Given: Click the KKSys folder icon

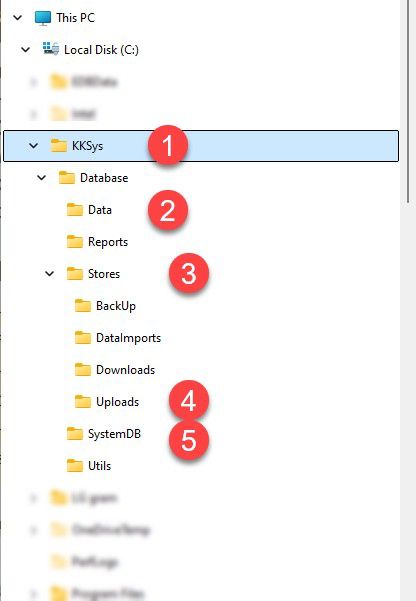Looking at the screenshot, I should pyautogui.click(x=59, y=146).
